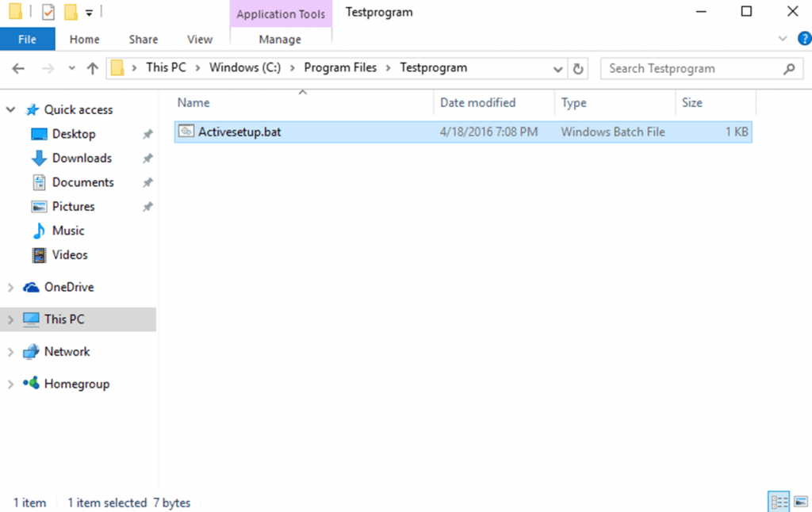Collapse the Quick access section
This screenshot has width=812, height=512.
point(10,110)
